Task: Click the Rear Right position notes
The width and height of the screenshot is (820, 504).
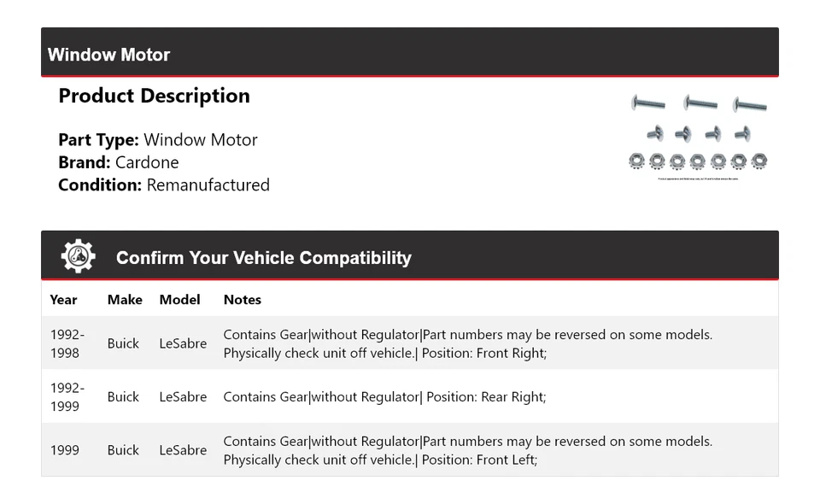Action: [x=384, y=397]
